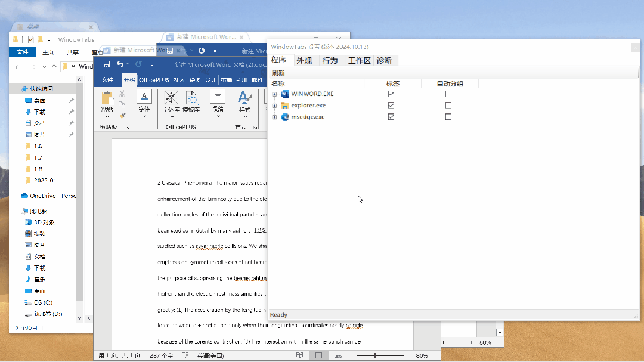Switch to the 外观 tab in WindowTabs settings
The width and height of the screenshot is (644, 362).
click(304, 60)
